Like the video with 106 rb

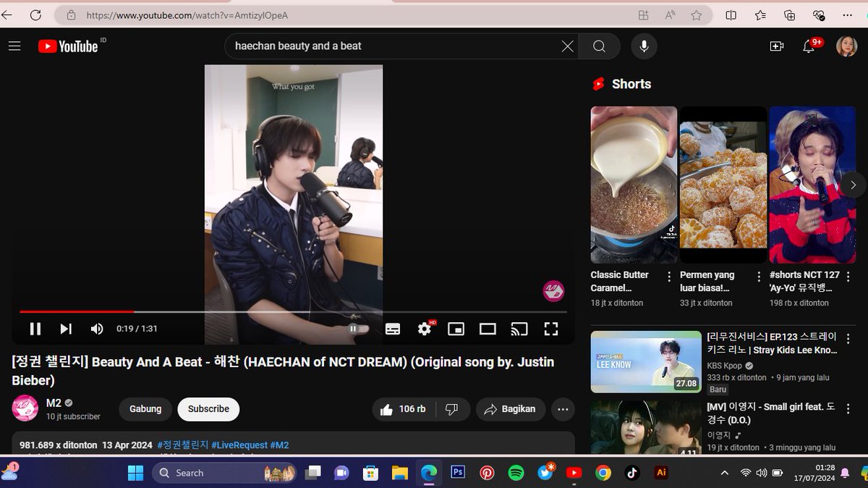[403, 409]
